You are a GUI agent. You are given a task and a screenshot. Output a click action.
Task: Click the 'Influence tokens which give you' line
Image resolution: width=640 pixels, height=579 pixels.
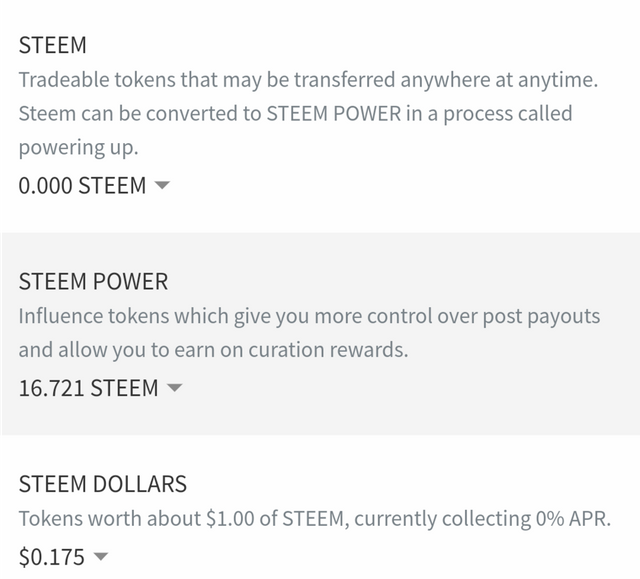309,316
